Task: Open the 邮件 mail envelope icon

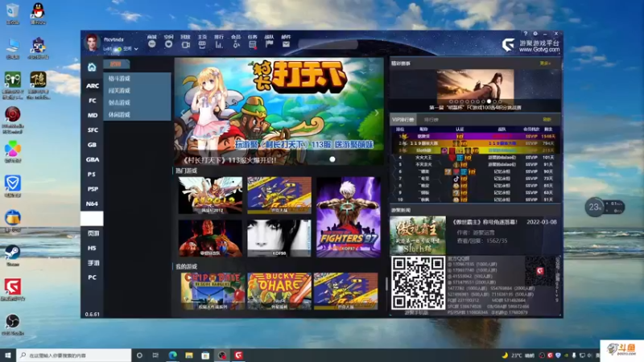Action: click(x=287, y=44)
